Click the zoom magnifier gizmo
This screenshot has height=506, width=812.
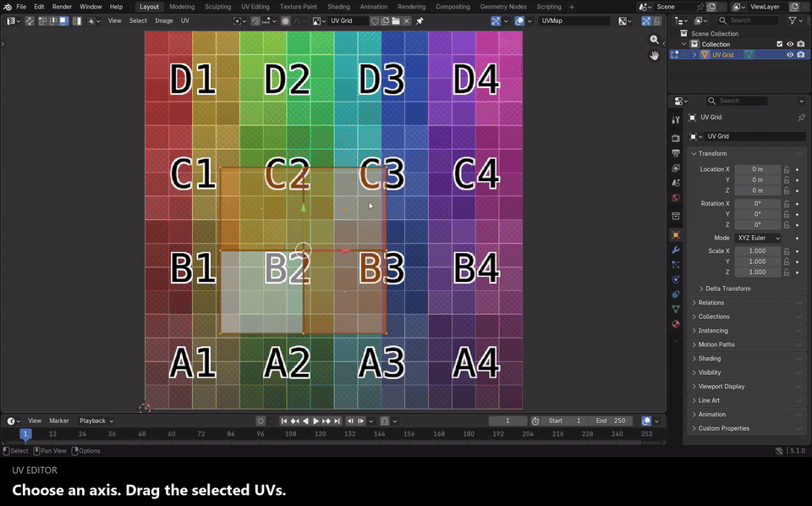click(655, 40)
